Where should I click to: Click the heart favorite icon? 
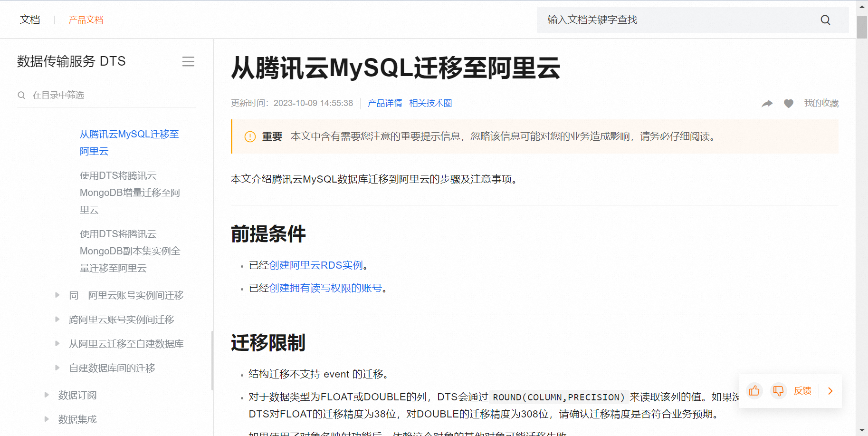tap(789, 103)
